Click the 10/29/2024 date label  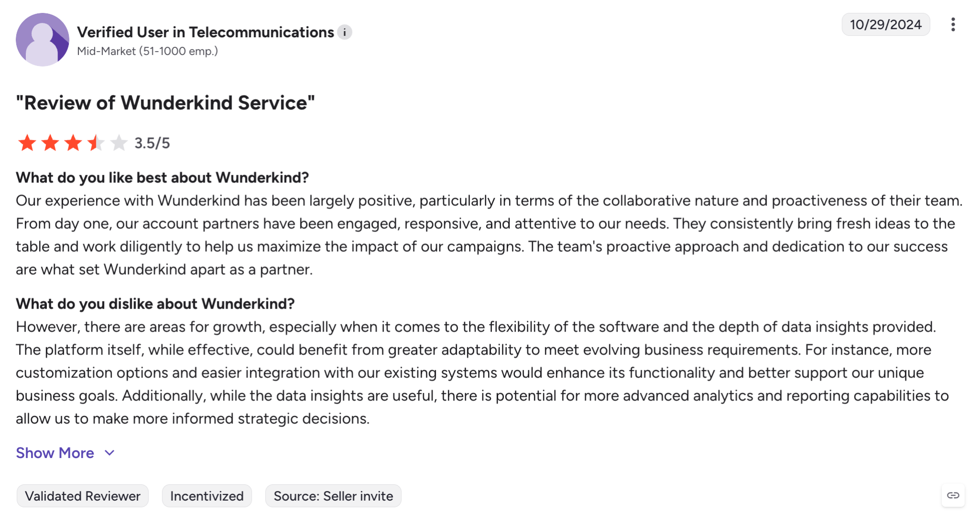click(886, 24)
